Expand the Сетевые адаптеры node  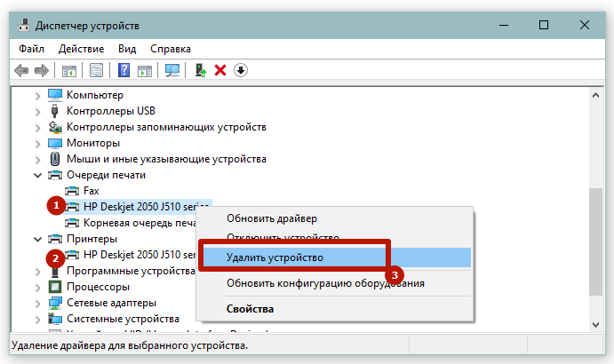(x=38, y=304)
